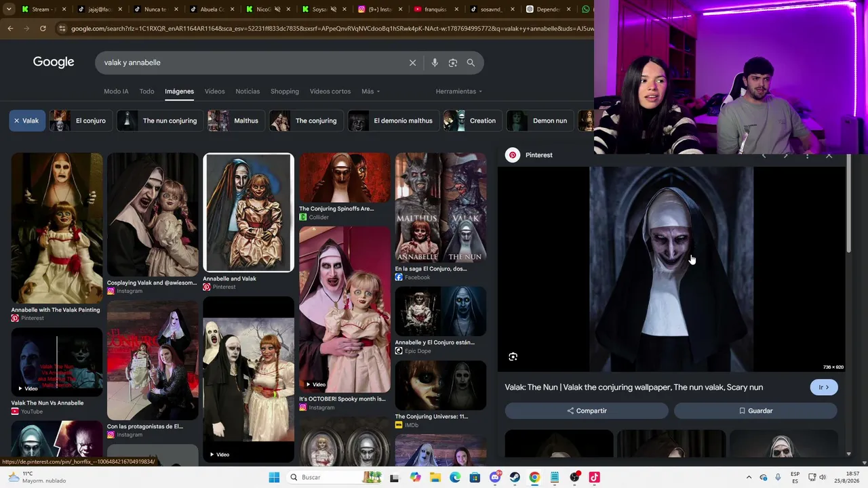This screenshot has height=488, width=868.
Task: Click the Compartir button
Action: 587,411
